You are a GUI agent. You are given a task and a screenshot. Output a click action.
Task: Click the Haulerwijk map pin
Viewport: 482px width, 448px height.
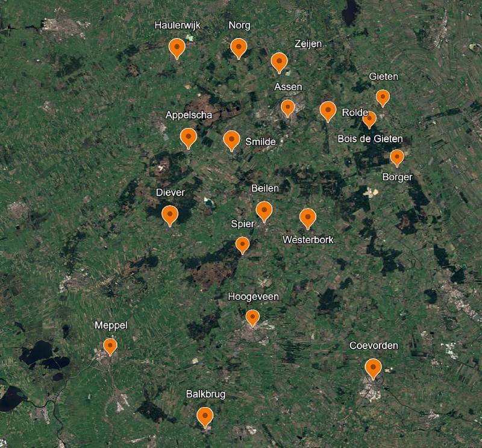177,48
